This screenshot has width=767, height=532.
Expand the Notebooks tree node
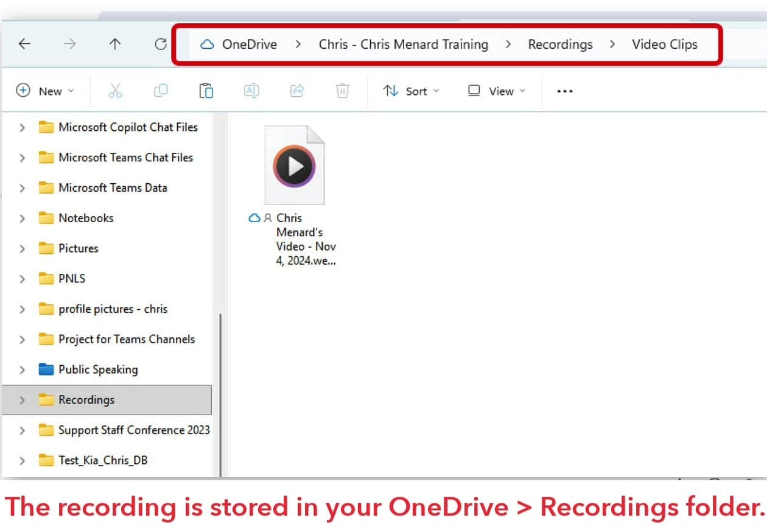pos(23,218)
